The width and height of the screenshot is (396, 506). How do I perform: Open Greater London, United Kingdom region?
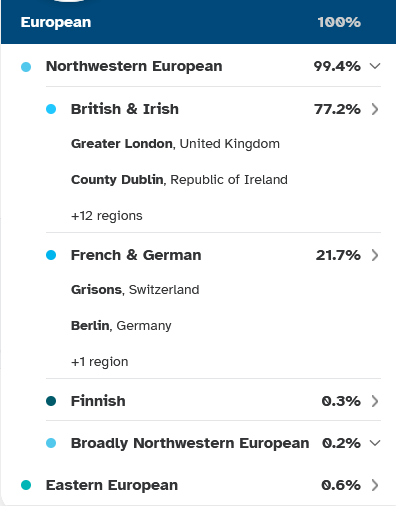(175, 144)
